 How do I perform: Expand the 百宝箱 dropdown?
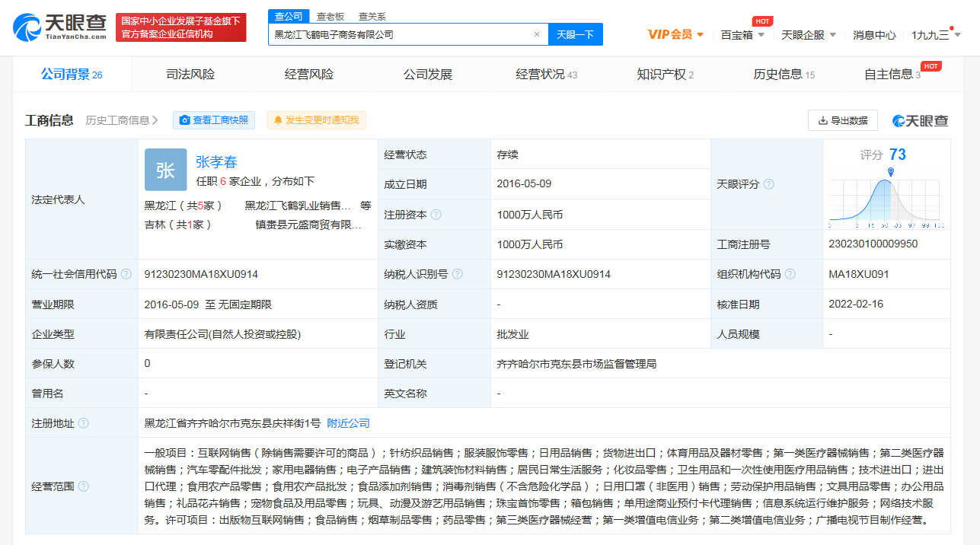[x=742, y=35]
